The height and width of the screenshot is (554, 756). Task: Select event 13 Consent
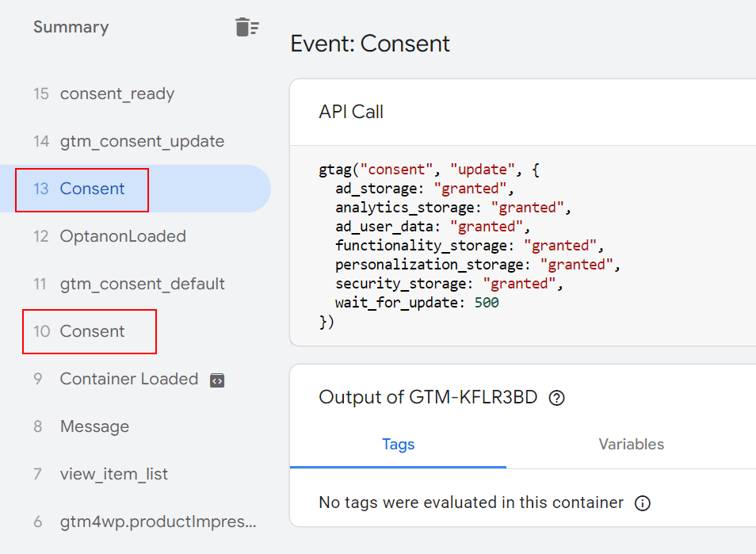coord(92,189)
